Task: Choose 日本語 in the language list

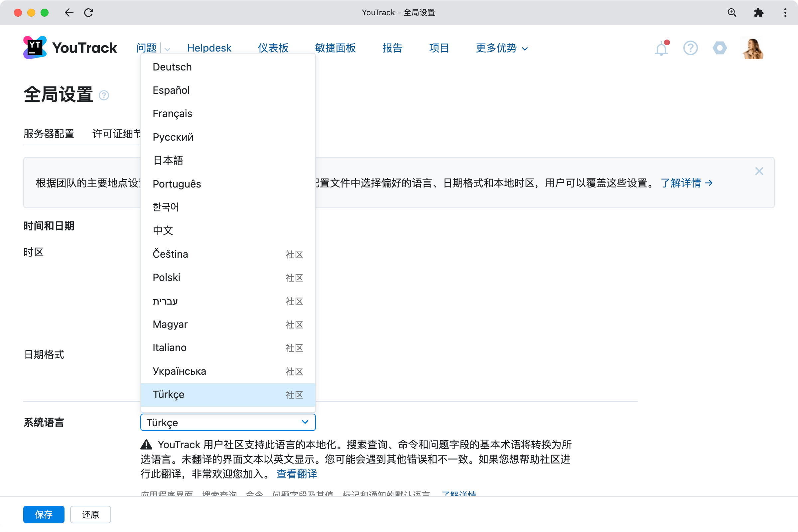Action: tap(168, 160)
